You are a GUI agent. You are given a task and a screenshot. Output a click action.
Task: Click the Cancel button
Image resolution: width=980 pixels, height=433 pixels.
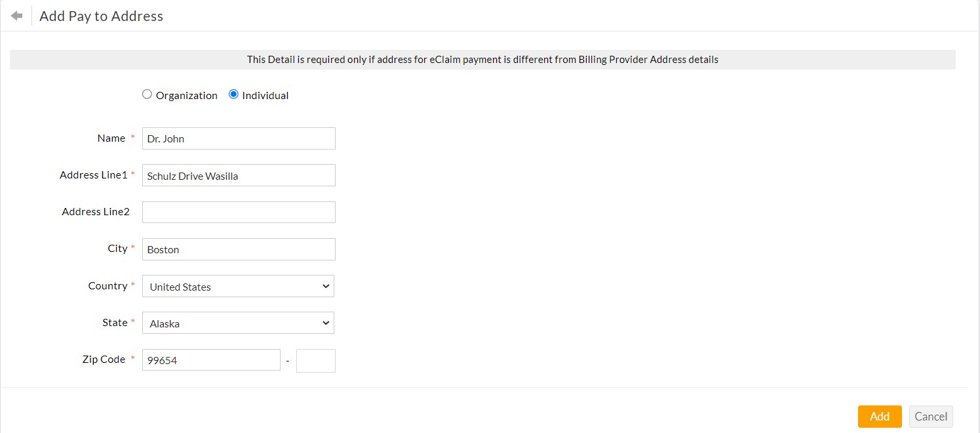[x=931, y=416]
